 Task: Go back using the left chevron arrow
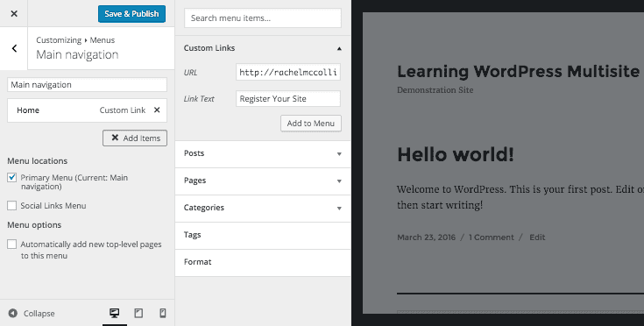[x=14, y=48]
